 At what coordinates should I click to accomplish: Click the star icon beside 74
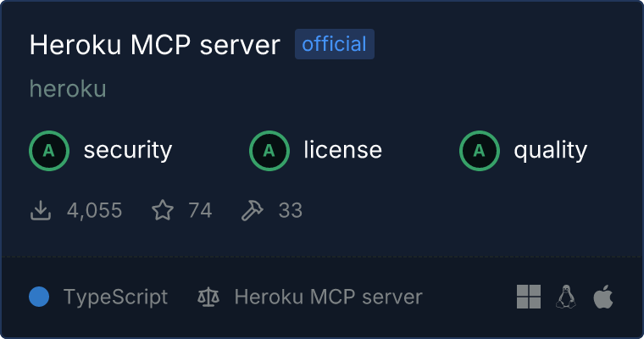(163, 210)
